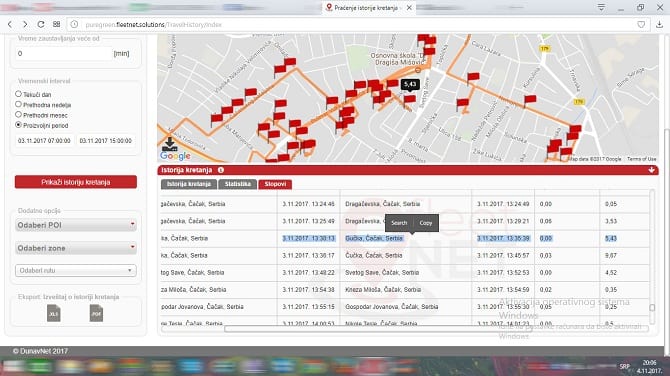The width and height of the screenshot is (670, 376).
Task: Select Prethodna nedelja radio option
Action: [x=18, y=104]
